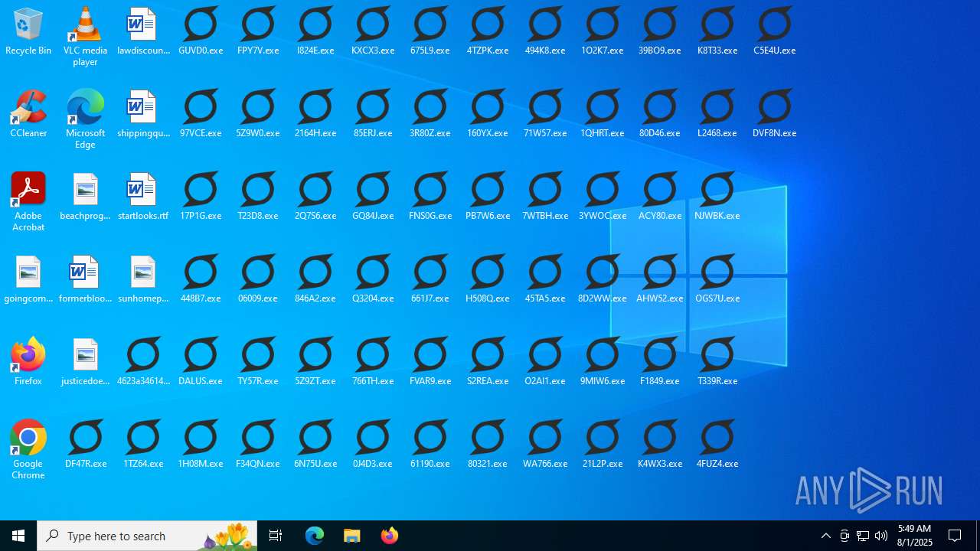This screenshot has height=551, width=980.
Task: Open the Recycle Bin desktop icon
Action: (x=28, y=32)
